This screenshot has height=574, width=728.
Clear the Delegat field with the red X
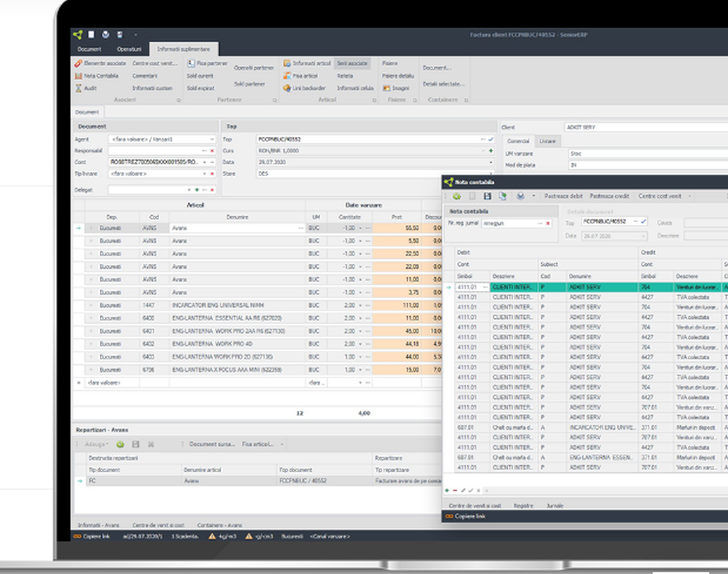[212, 189]
